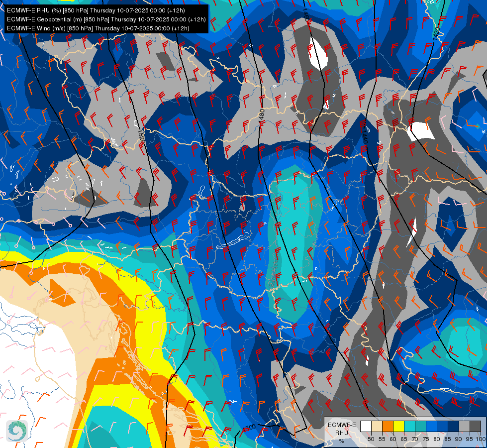Click the 1420 geopotential contour label
Image resolution: width=487 pixels, height=448 pixels.
(x=436, y=33)
